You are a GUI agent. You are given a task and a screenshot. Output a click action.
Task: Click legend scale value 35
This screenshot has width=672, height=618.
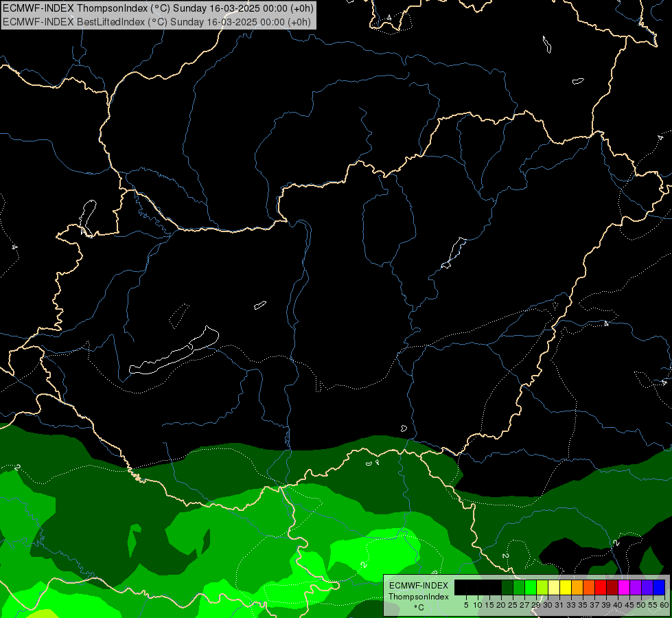tap(583, 605)
